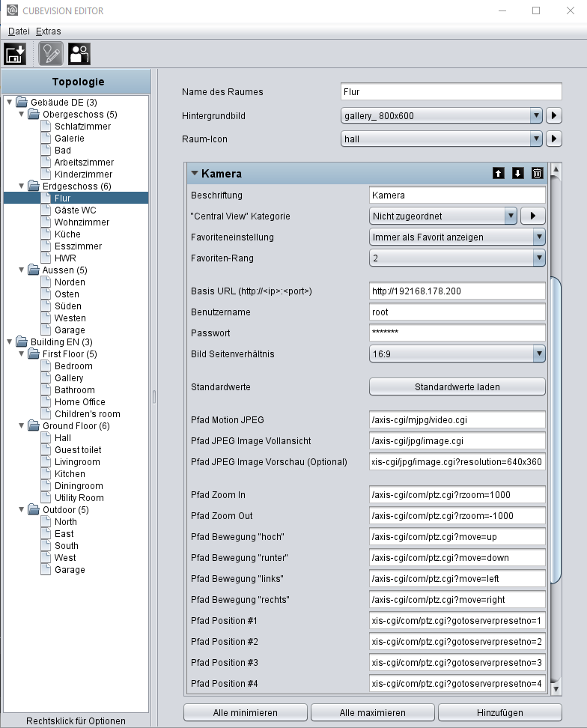587x728 pixels.
Task: Open the Bild Seitenverhältnis dropdown
Action: tap(457, 354)
